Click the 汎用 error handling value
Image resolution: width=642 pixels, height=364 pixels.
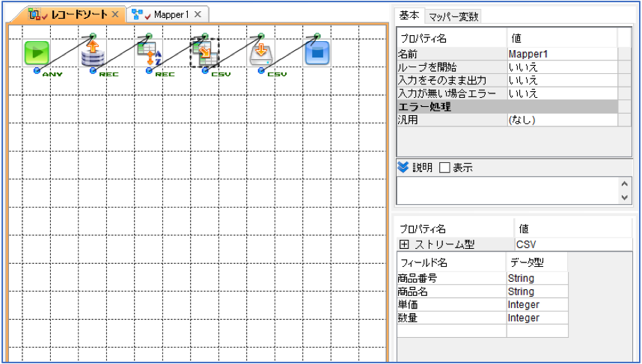[562, 120]
